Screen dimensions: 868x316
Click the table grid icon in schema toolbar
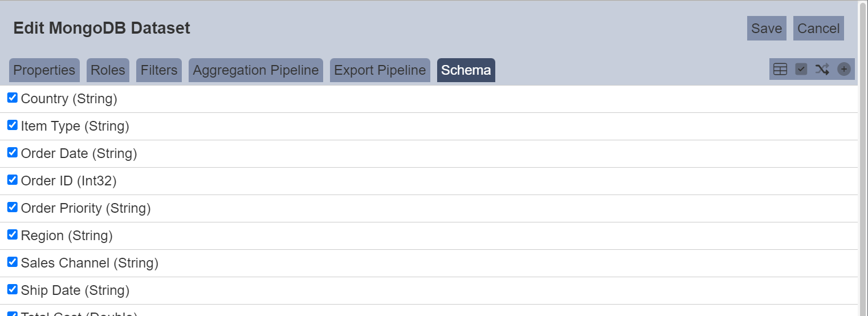click(780, 69)
